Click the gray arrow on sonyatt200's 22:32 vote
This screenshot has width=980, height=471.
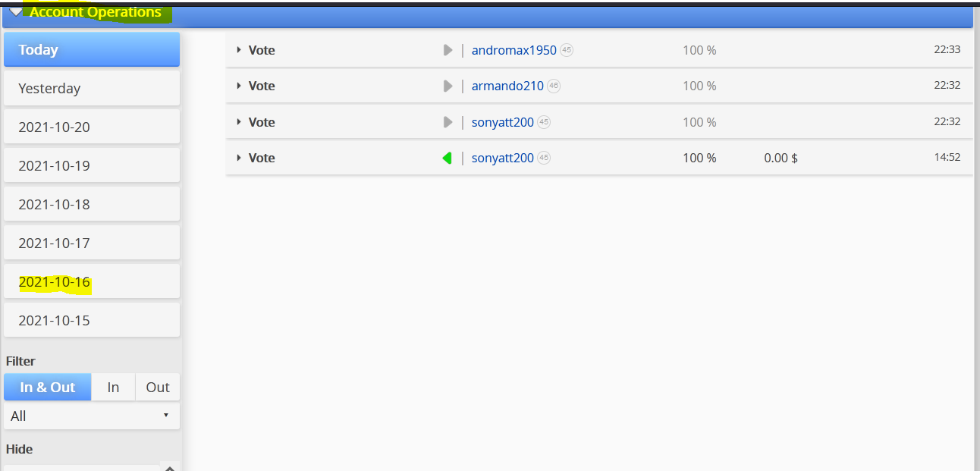(x=448, y=122)
